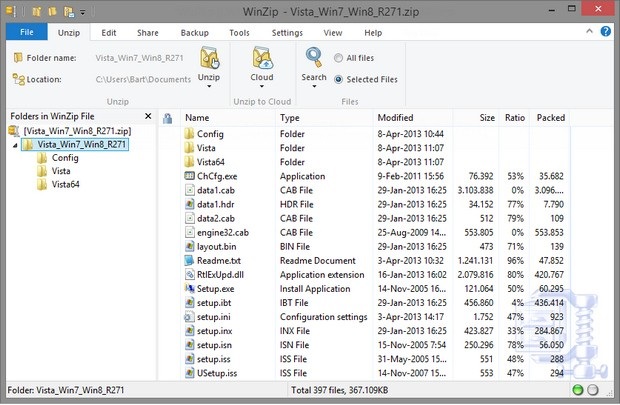Viewport: 620px width, 405px height.
Task: Click the Vista folder icon in file list
Action: (189, 148)
